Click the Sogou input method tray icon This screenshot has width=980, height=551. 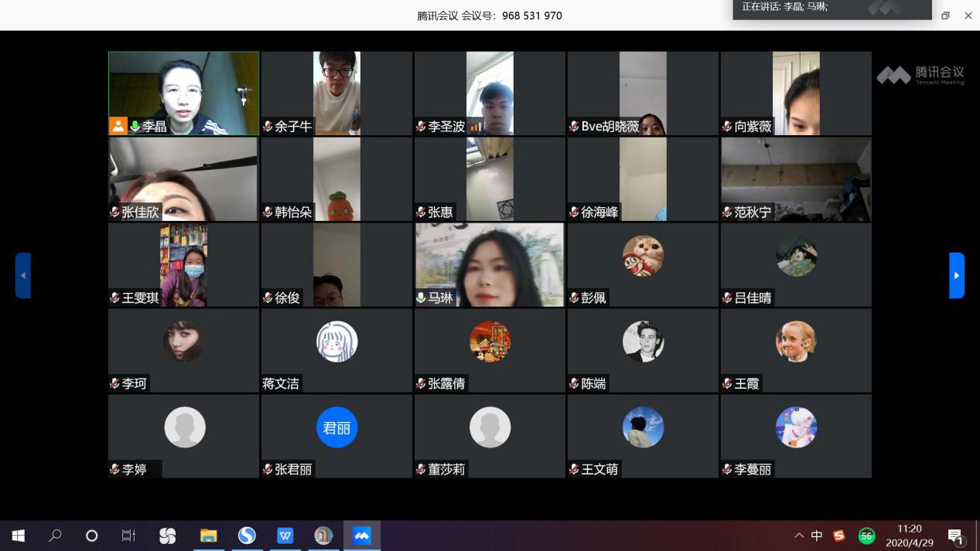click(839, 536)
